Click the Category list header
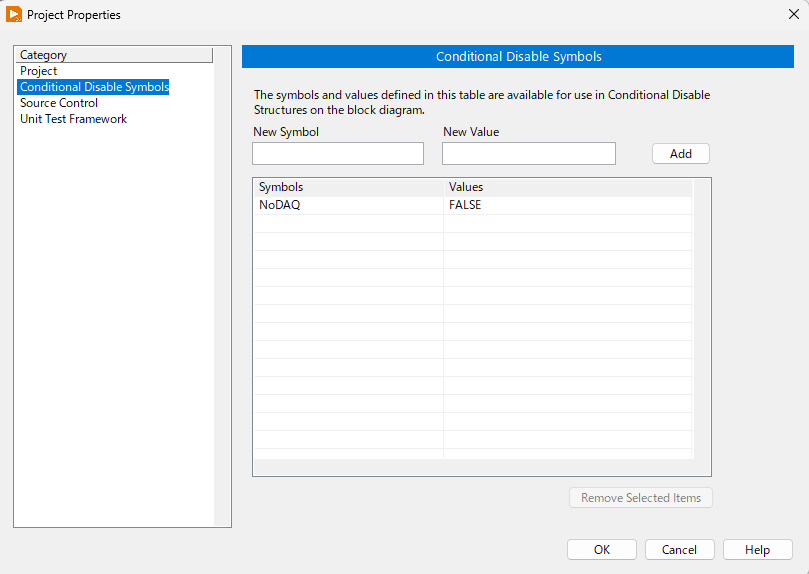This screenshot has height=574, width=809. [x=114, y=55]
